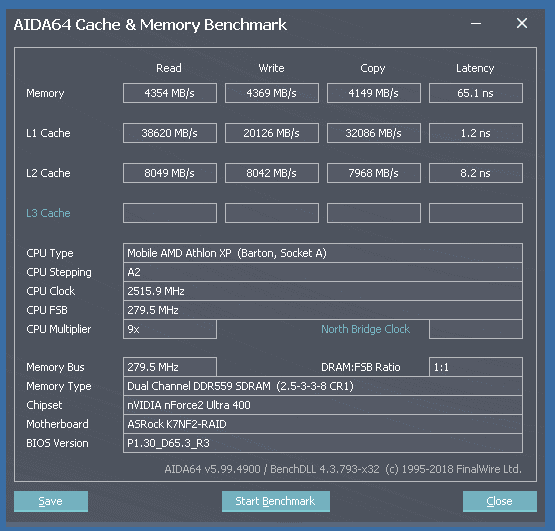
Task: Click the L1 Cache row label
Action: (48, 133)
